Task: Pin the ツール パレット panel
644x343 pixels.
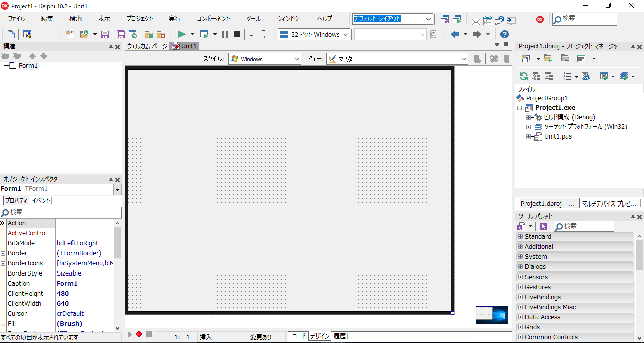Action: point(633,216)
